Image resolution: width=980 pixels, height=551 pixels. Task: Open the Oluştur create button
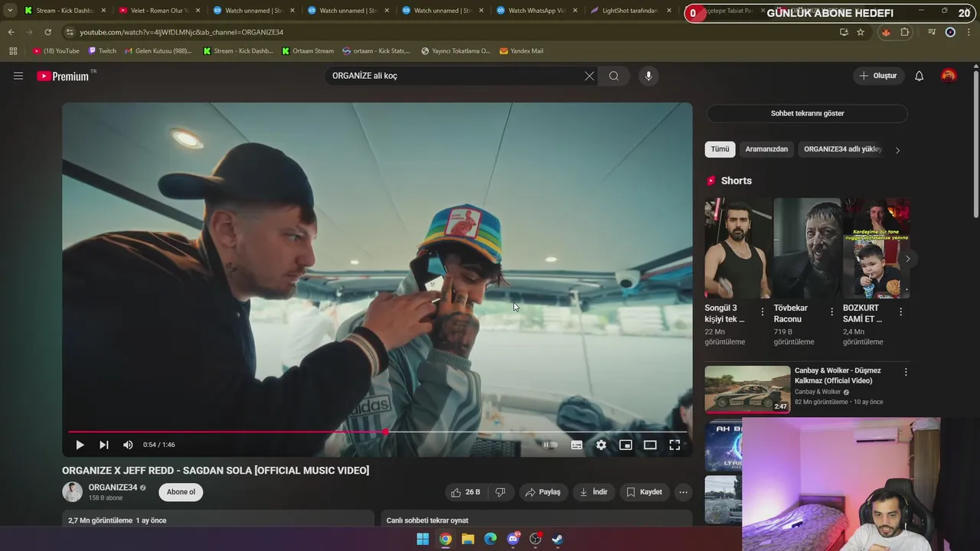[878, 76]
